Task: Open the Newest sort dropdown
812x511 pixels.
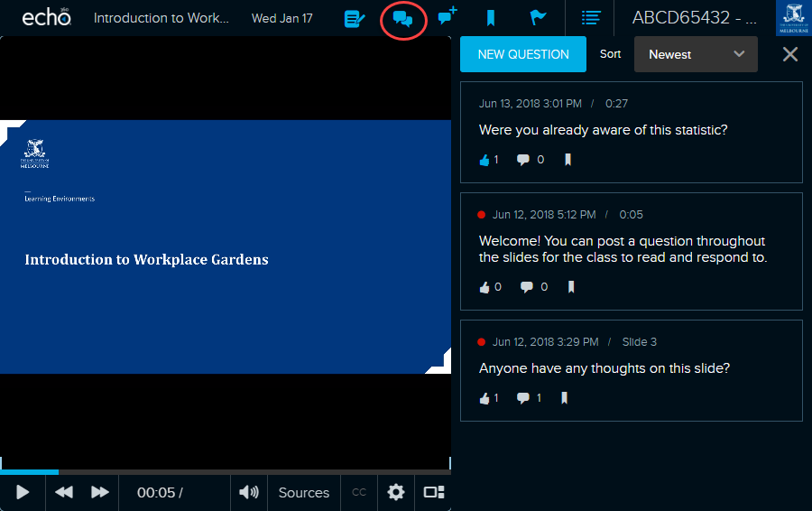Action: (696, 54)
